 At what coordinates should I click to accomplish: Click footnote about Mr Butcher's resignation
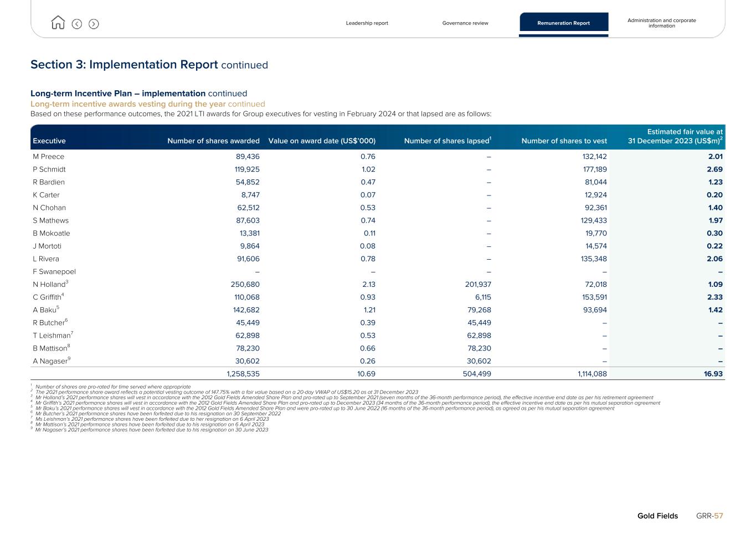pyautogui.click(x=158, y=414)
